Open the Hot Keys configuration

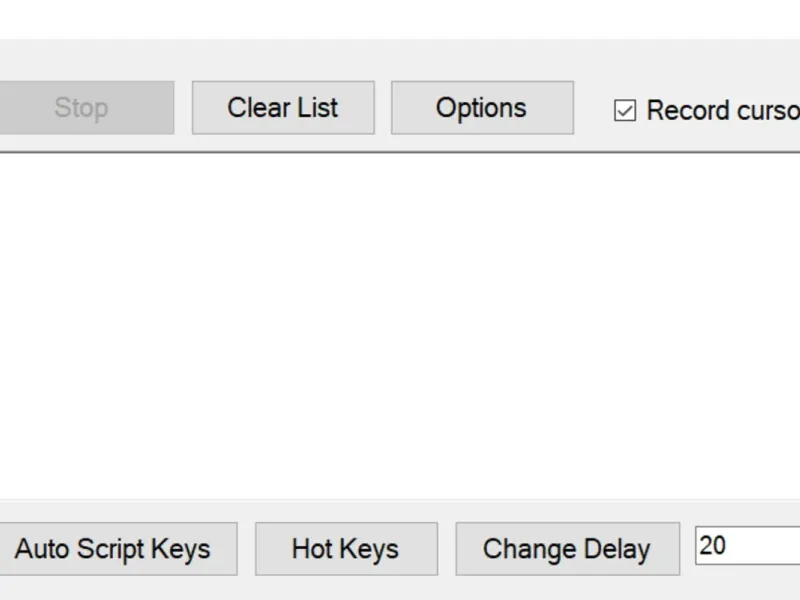[345, 549]
